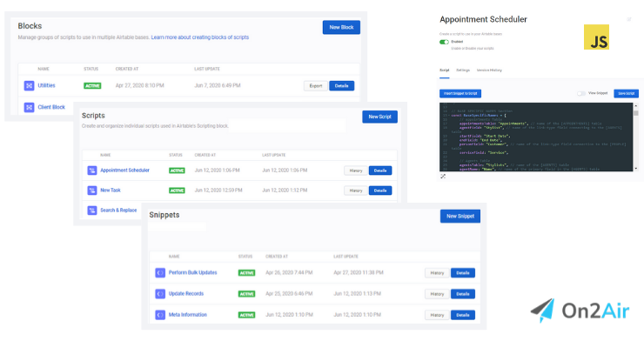Click the ACTIVE badge on New Task row
Viewport: 644px width, 341px height.
click(177, 191)
